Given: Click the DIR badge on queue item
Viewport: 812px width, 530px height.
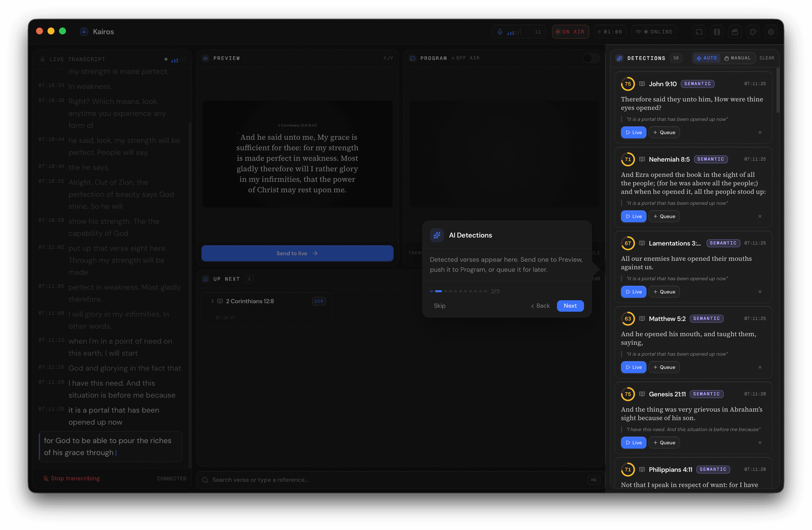Looking at the screenshot, I should 319,301.
